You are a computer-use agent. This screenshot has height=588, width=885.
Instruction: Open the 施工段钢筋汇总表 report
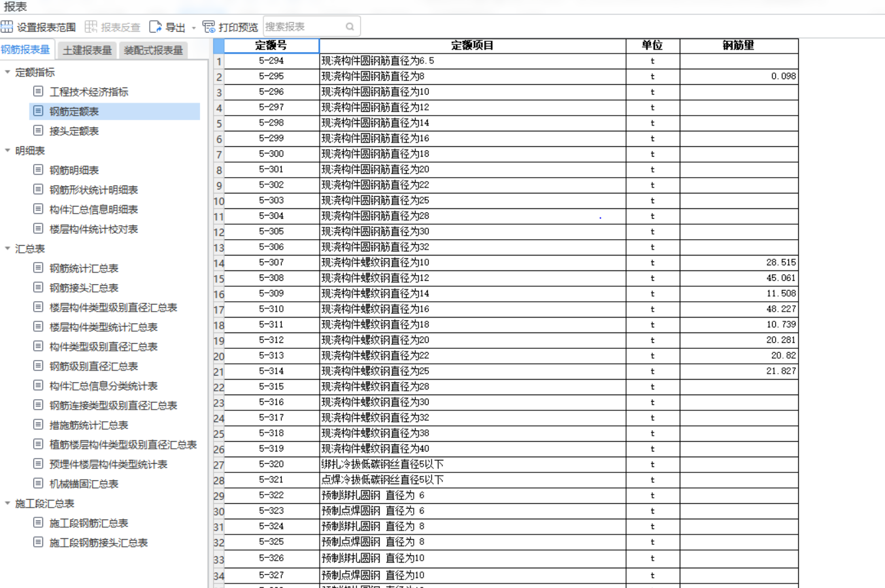[x=89, y=523]
